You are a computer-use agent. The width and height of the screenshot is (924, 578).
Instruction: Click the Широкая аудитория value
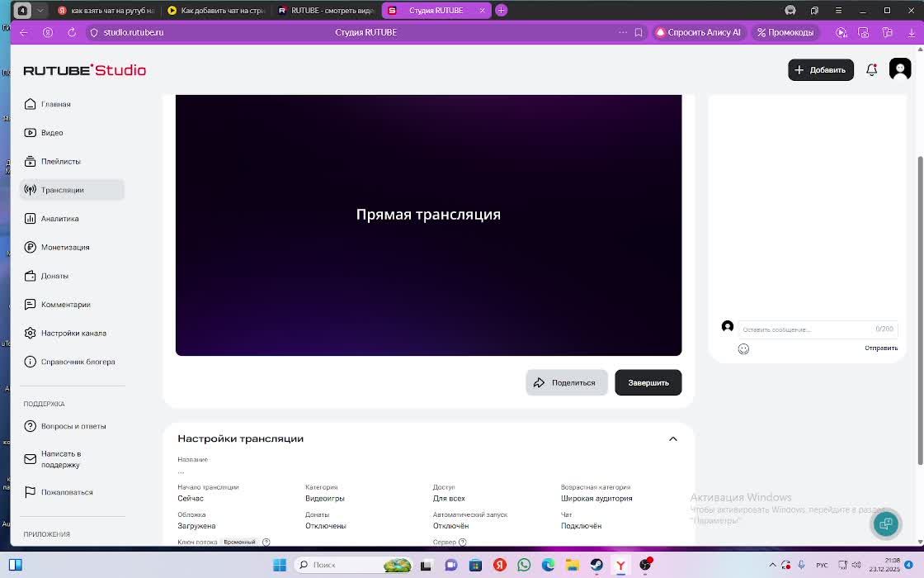tap(596, 499)
